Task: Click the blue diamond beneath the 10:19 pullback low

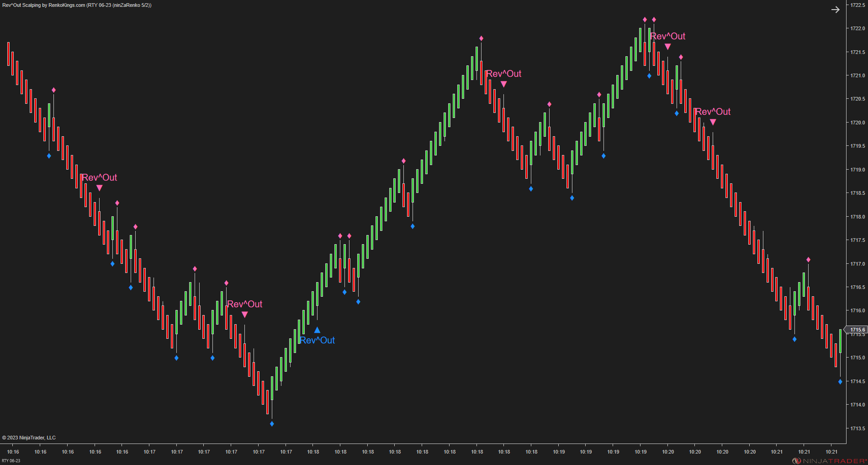Action: 572,198
